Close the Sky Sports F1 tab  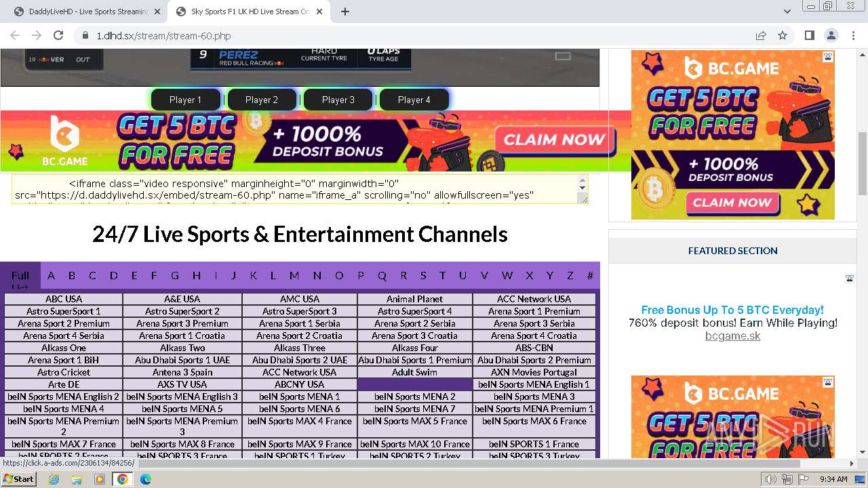321,12
